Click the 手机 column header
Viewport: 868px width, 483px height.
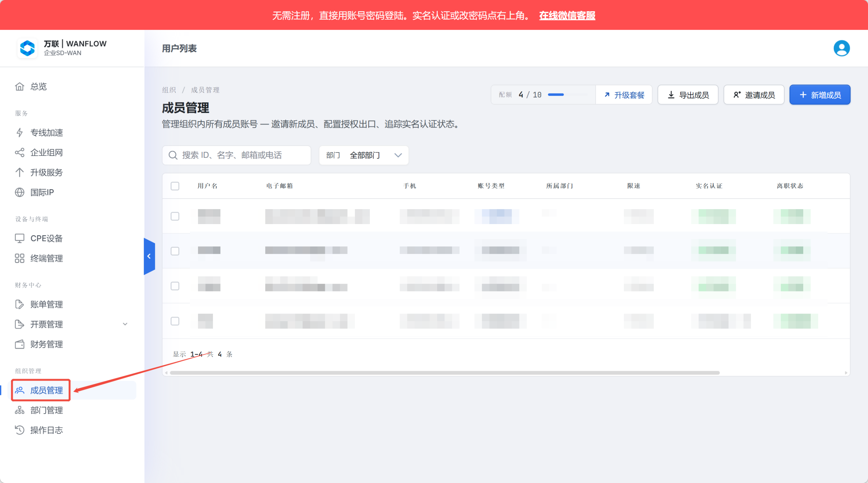pyautogui.click(x=410, y=186)
